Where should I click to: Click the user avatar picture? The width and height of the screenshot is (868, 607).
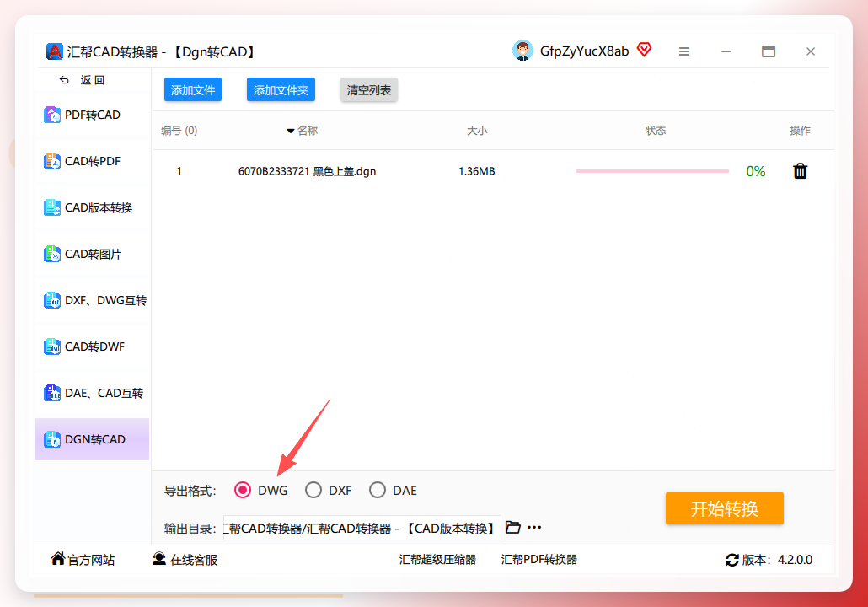[x=522, y=51]
